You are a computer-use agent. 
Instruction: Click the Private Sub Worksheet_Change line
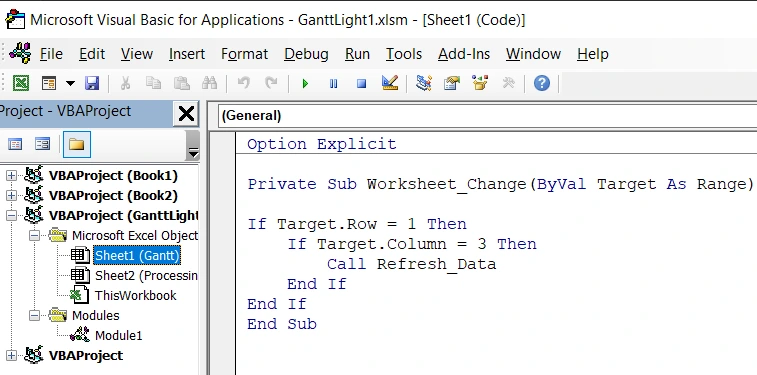pyautogui.click(x=500, y=184)
